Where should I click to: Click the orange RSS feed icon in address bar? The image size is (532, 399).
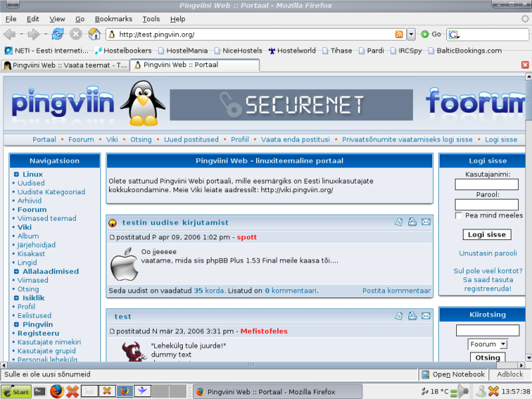pyautogui.click(x=399, y=35)
